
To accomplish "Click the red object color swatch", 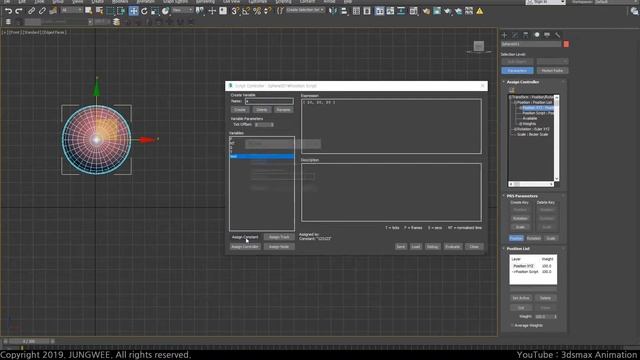I will click(566, 44).
